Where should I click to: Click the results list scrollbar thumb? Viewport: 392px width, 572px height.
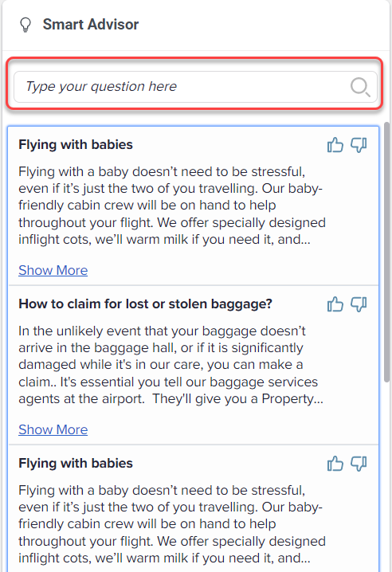click(x=386, y=253)
